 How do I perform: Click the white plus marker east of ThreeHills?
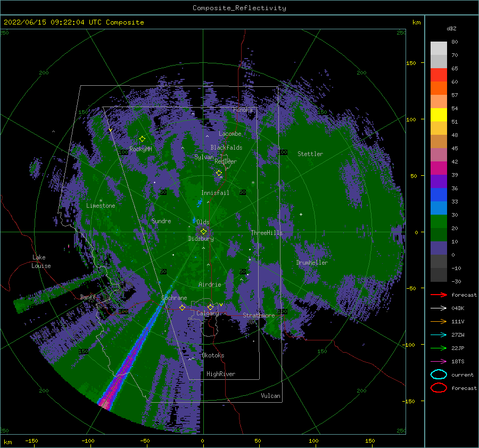[x=301, y=214]
